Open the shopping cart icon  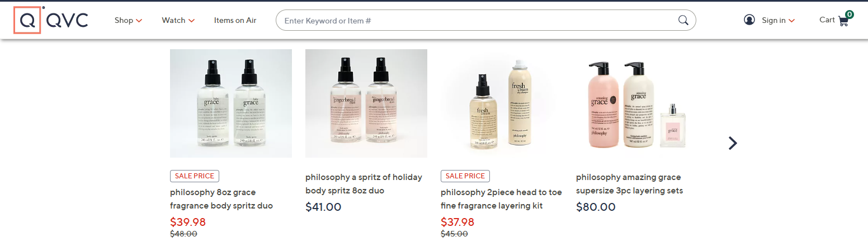[x=843, y=21]
